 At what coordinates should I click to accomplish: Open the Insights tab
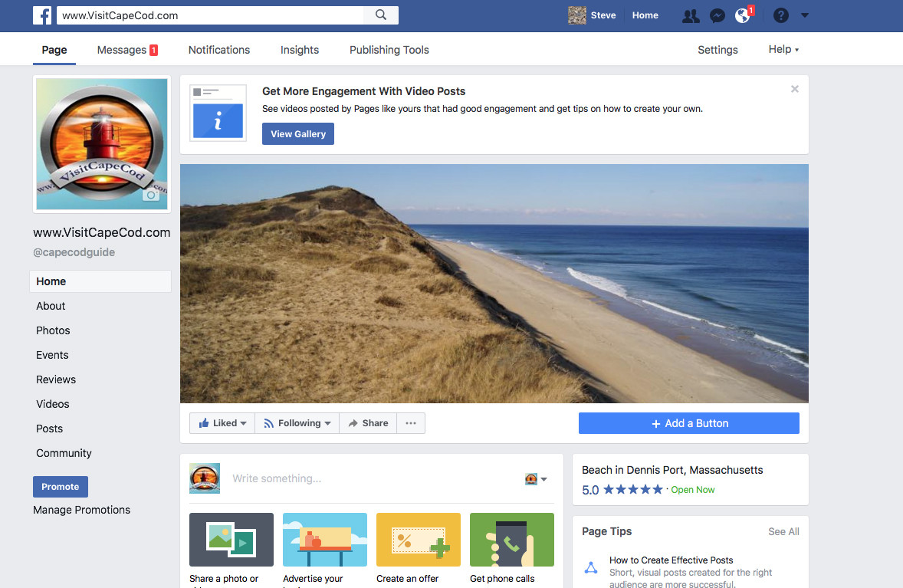point(300,50)
